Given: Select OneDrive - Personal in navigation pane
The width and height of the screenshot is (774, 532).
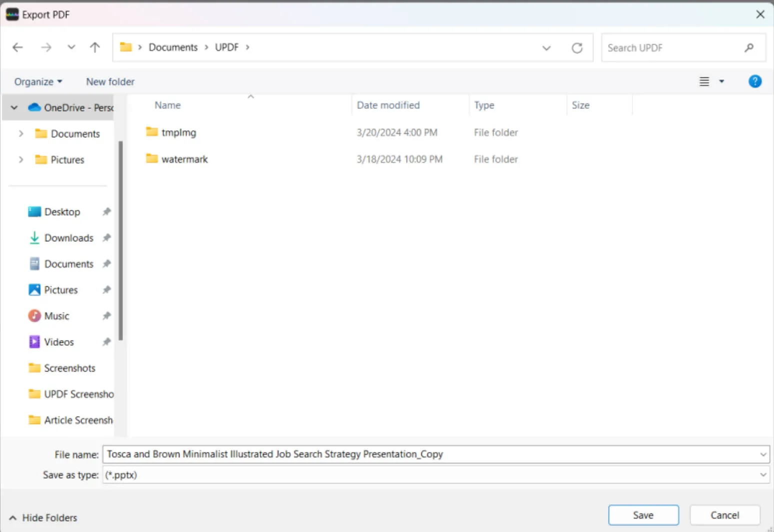Looking at the screenshot, I should click(70, 107).
